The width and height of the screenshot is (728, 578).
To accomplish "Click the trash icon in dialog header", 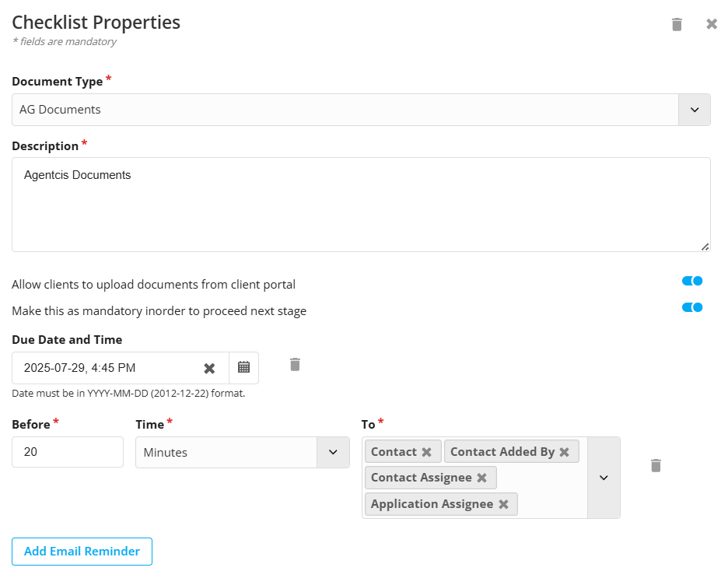I will pyautogui.click(x=677, y=24).
